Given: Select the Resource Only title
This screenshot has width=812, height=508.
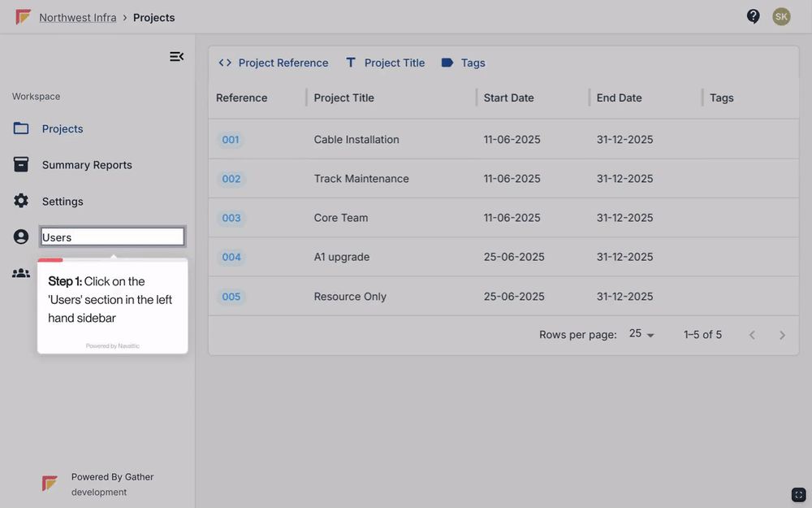Looking at the screenshot, I should click(349, 297).
